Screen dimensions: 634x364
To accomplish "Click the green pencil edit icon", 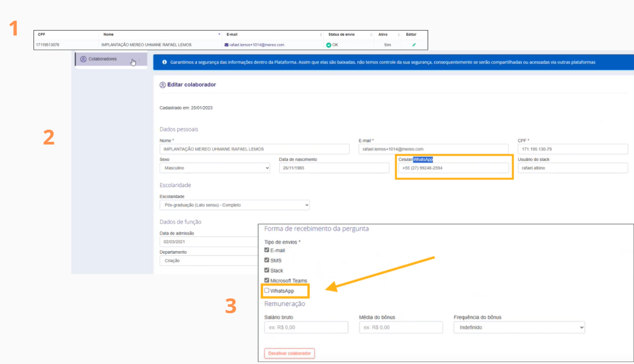I will tap(414, 45).
